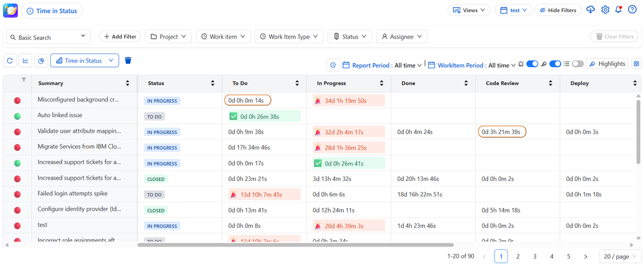
Task: Toggle the highlighter switch
Action: tap(555, 64)
